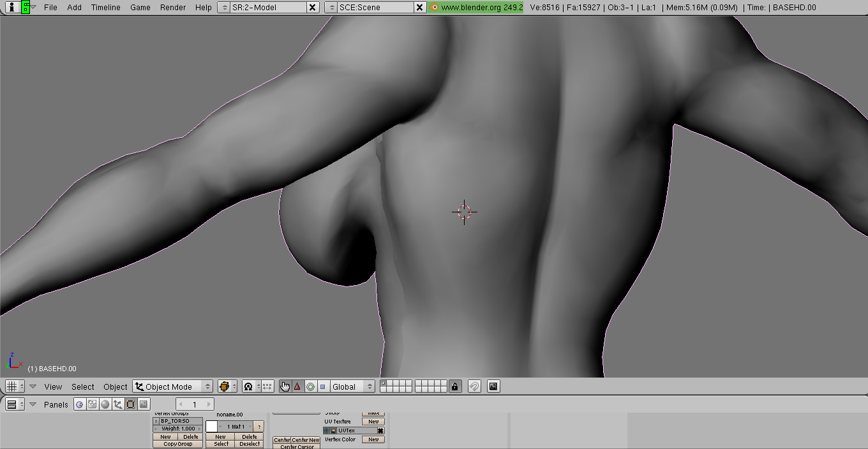Click the snap magnet icon in 3D header
The image size is (868, 449).
click(474, 386)
